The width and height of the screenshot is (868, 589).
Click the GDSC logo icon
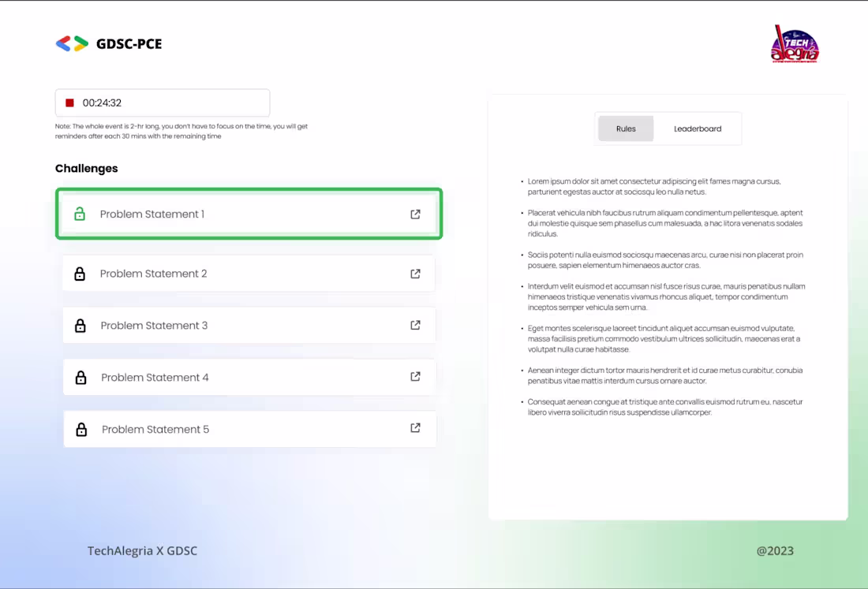click(x=72, y=44)
